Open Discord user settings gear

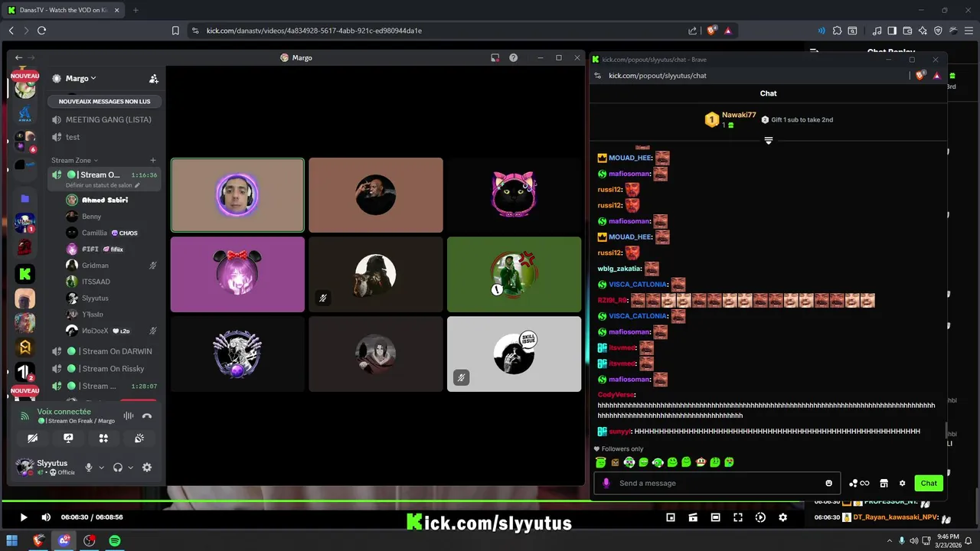(147, 468)
